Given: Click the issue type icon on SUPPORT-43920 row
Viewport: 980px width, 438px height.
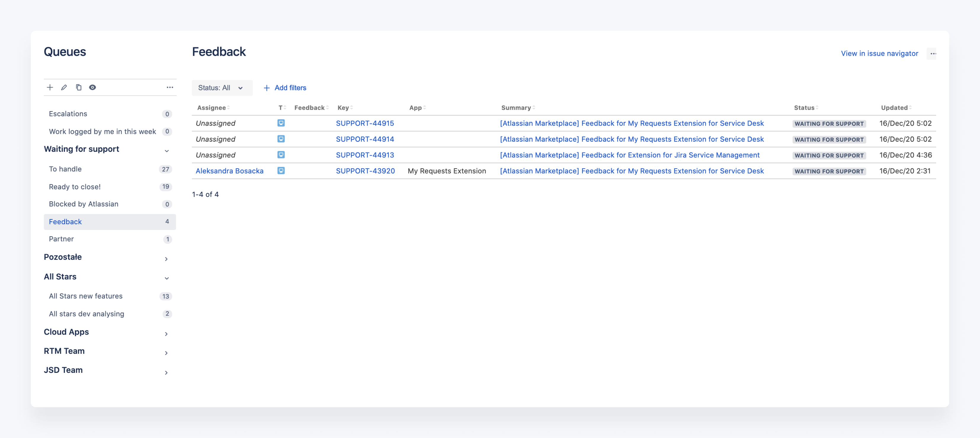Looking at the screenshot, I should tap(281, 171).
